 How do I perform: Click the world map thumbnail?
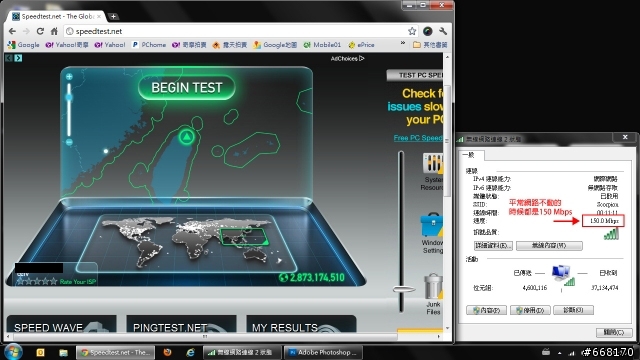pos(186,243)
